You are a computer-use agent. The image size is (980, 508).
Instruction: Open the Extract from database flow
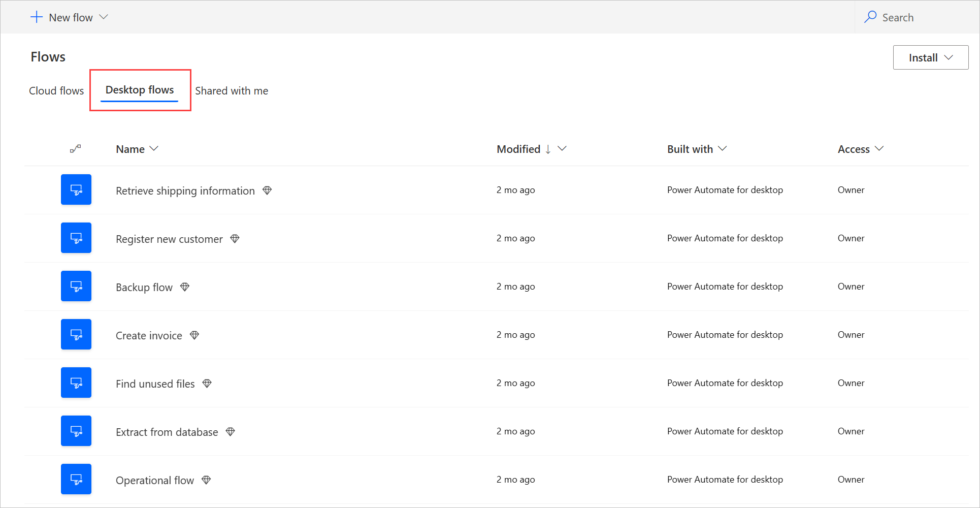click(167, 432)
